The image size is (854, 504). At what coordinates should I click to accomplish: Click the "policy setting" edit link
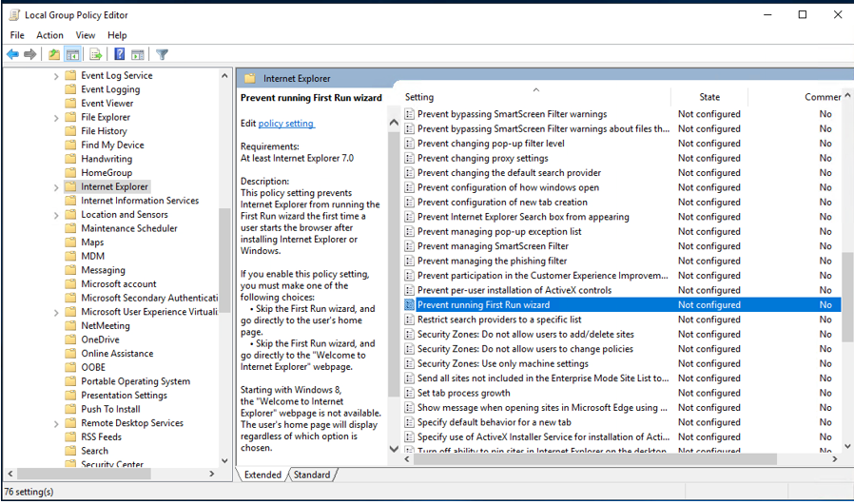click(x=286, y=124)
